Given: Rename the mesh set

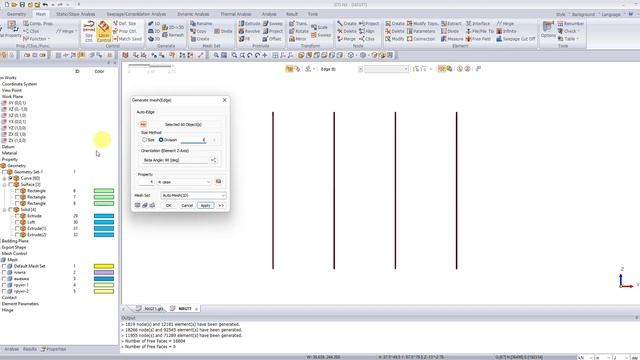Looking at the screenshot, I should [x=201, y=24].
